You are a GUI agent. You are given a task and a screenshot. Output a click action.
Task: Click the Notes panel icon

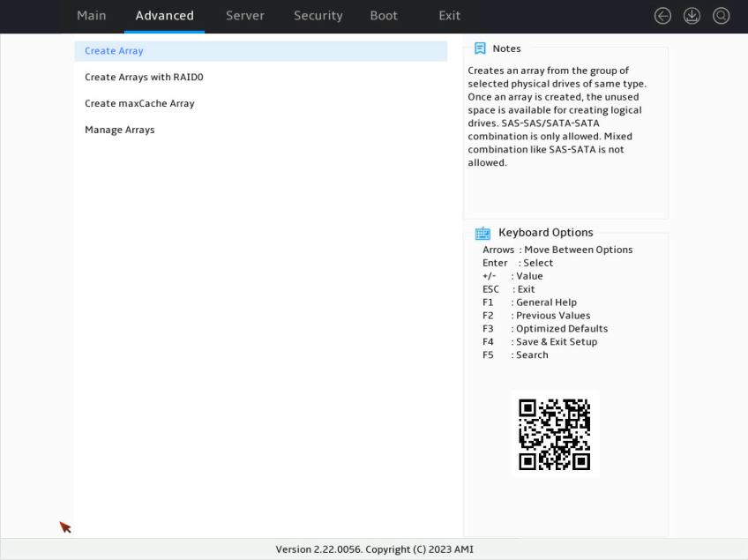[x=480, y=49]
